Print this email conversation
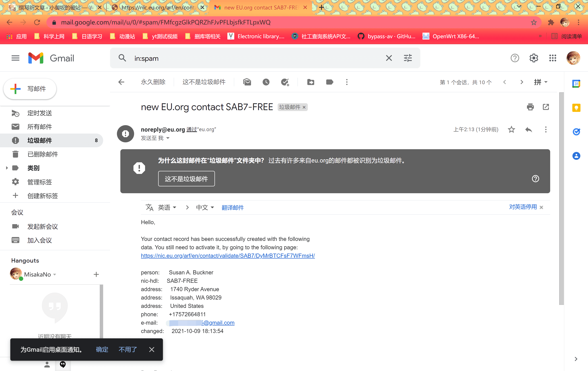Screen dimensions: 588x371 tap(530, 107)
